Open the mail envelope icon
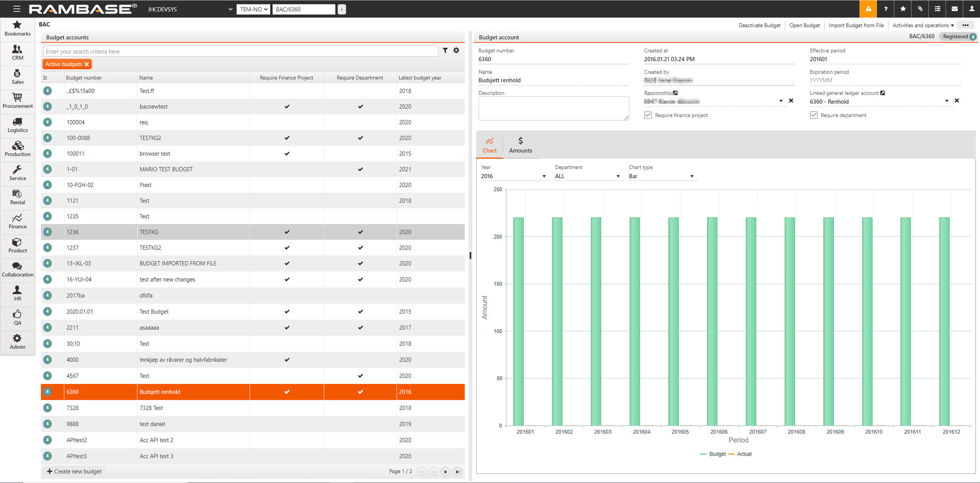The width and height of the screenshot is (980, 483). (955, 9)
